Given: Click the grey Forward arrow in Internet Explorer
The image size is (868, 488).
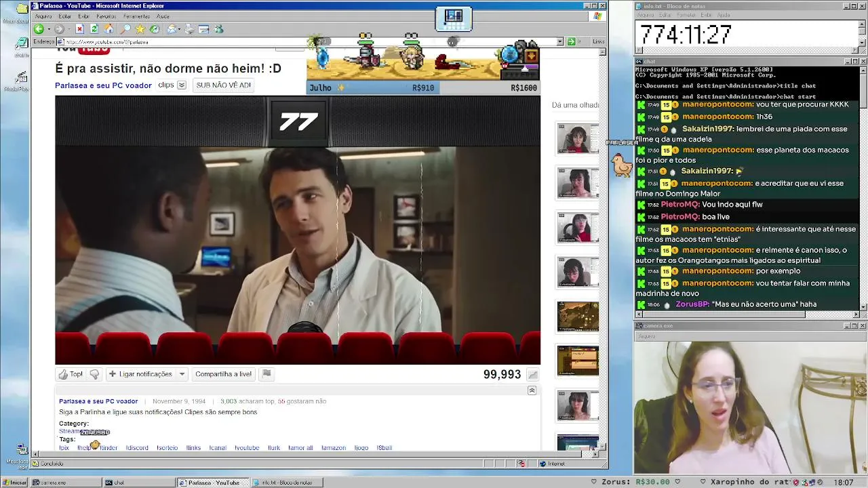Looking at the screenshot, I should click(59, 29).
